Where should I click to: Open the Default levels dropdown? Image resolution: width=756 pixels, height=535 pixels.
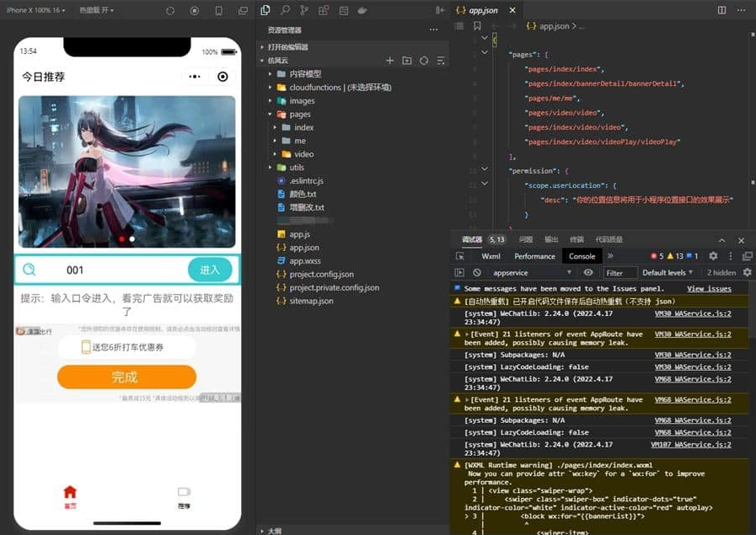pos(668,273)
